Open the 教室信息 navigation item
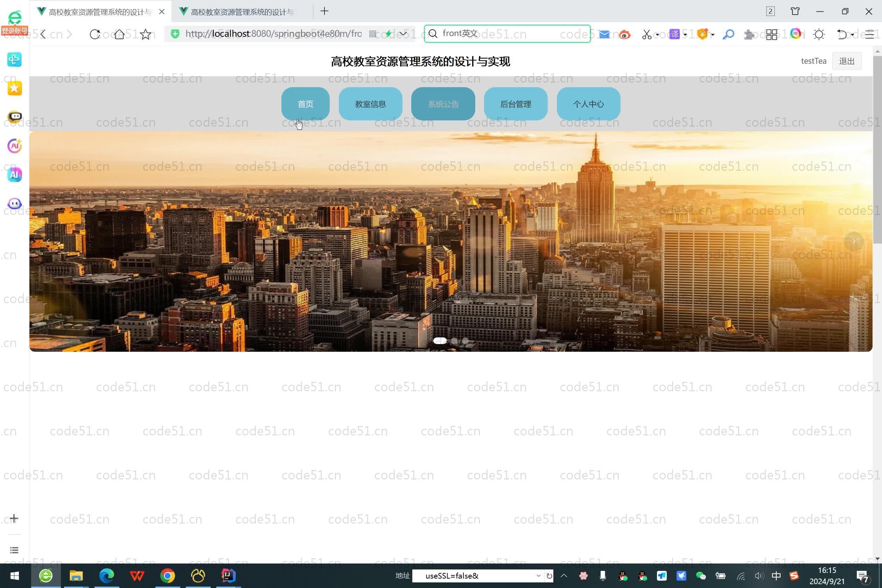882x588 pixels. tap(371, 104)
